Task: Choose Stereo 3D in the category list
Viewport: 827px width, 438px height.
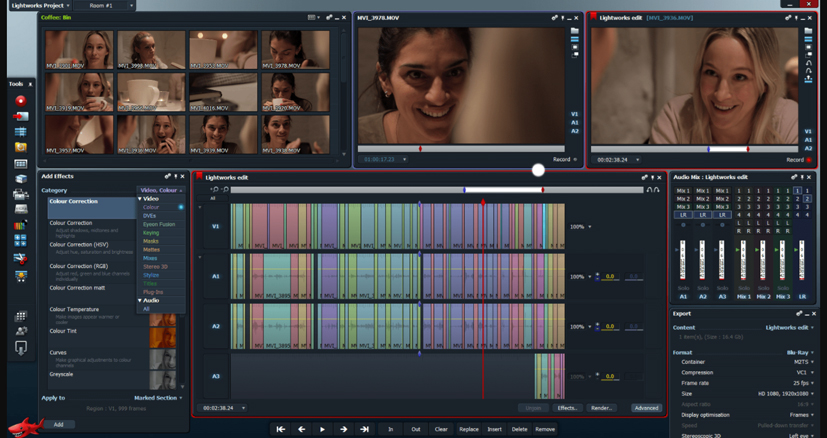Action: [155, 266]
